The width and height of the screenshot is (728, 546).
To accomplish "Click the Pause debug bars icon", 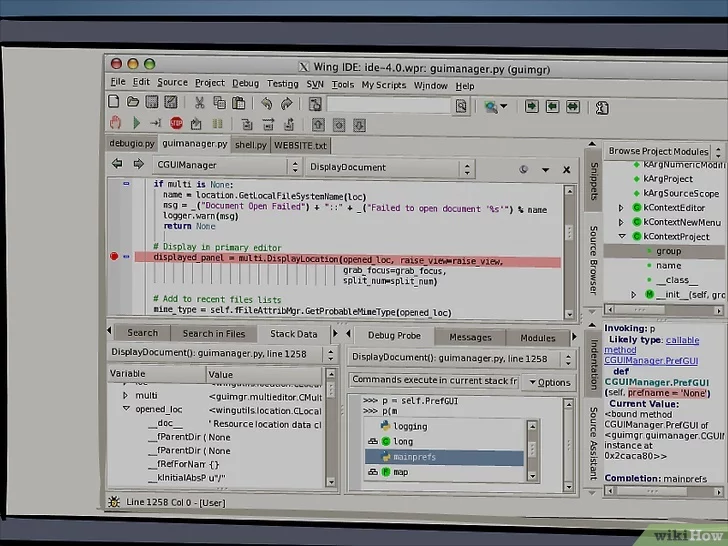I will pyautogui.click(x=217, y=124).
